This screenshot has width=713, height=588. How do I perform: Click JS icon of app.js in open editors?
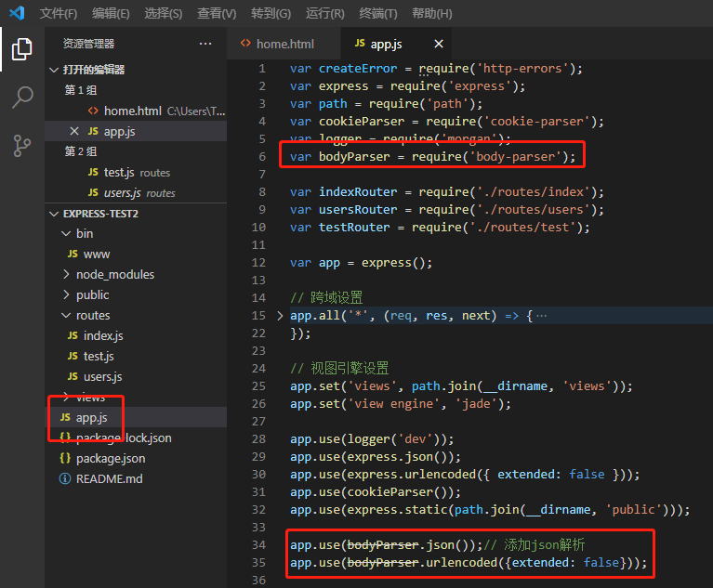(x=93, y=131)
